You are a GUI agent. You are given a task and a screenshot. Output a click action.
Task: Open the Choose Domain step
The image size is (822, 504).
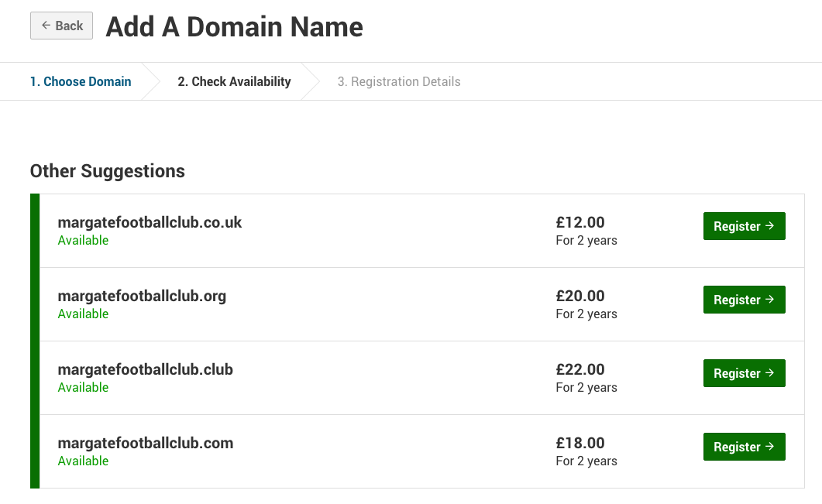(81, 82)
